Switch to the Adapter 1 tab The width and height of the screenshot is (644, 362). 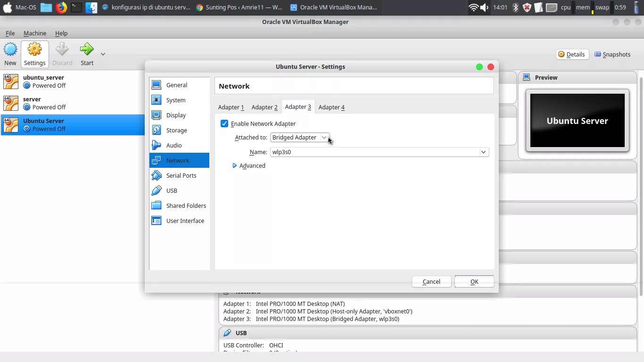coord(231,107)
